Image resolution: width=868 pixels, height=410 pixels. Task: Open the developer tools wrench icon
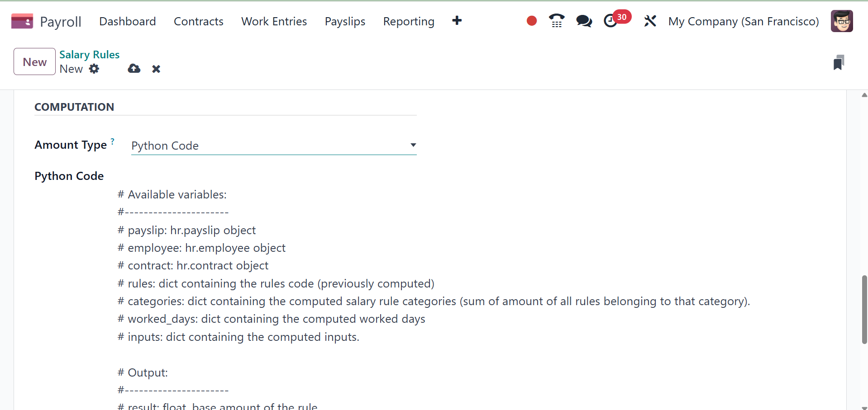pyautogui.click(x=650, y=21)
